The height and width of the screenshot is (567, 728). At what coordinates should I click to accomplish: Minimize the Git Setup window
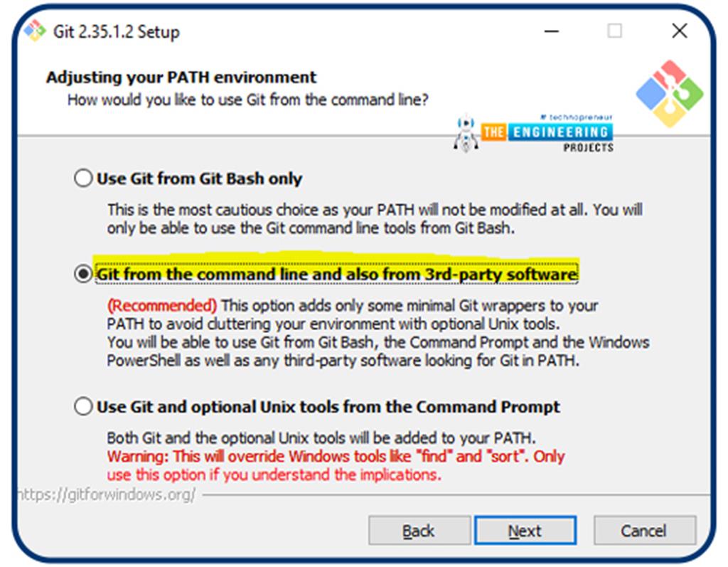[x=552, y=31]
